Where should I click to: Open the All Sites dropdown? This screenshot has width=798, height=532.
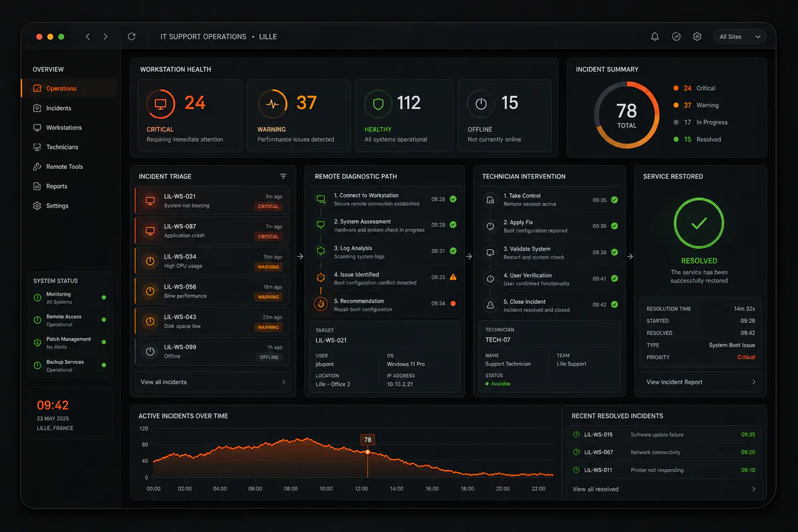(739, 37)
